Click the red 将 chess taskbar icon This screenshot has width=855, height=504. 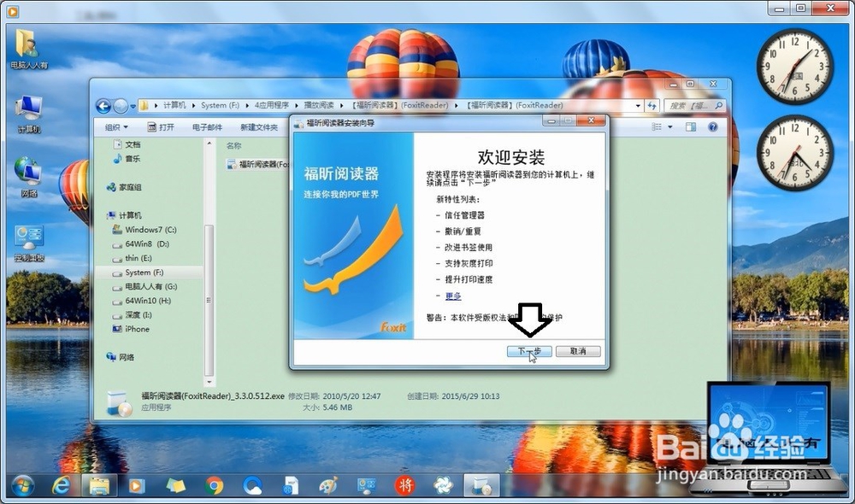pos(404,485)
